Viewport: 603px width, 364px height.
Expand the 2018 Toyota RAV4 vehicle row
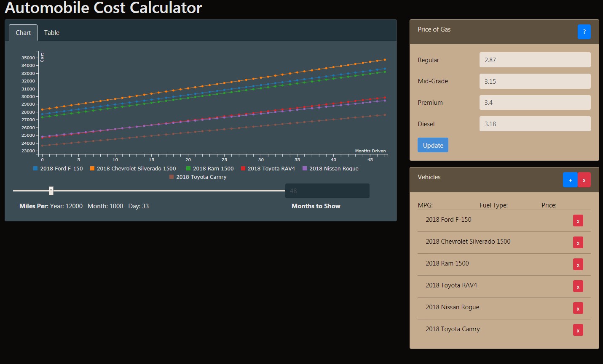(451, 285)
